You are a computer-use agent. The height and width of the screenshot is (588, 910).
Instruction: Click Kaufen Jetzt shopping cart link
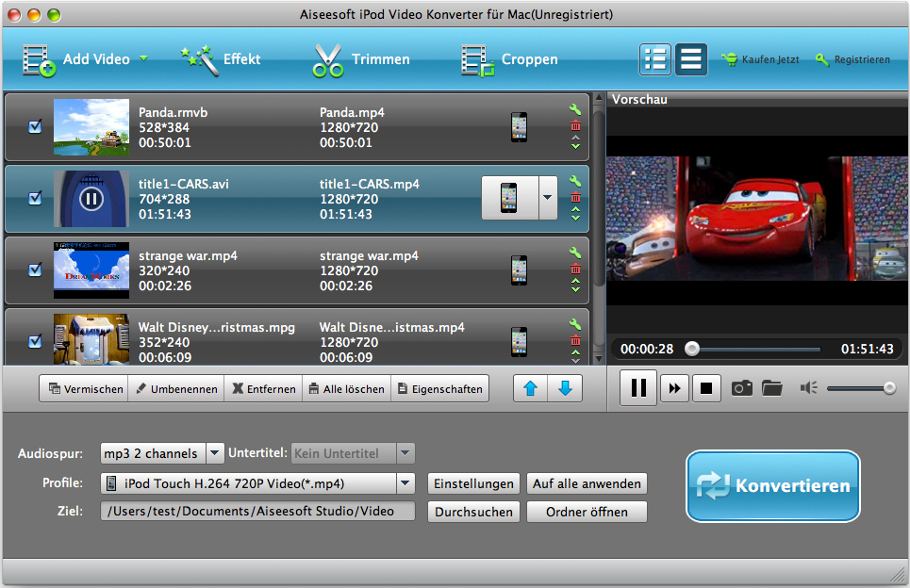[x=760, y=59]
